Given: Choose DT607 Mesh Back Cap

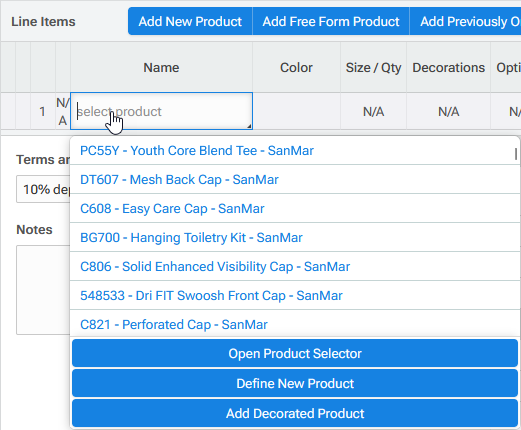Looking at the screenshot, I should [295, 179].
